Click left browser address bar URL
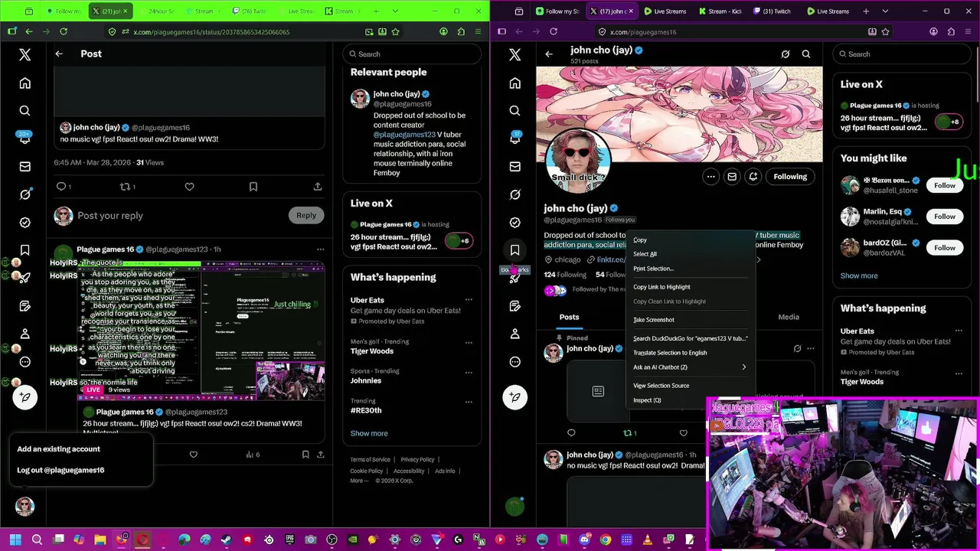This screenshot has width=980, height=551. [211, 32]
